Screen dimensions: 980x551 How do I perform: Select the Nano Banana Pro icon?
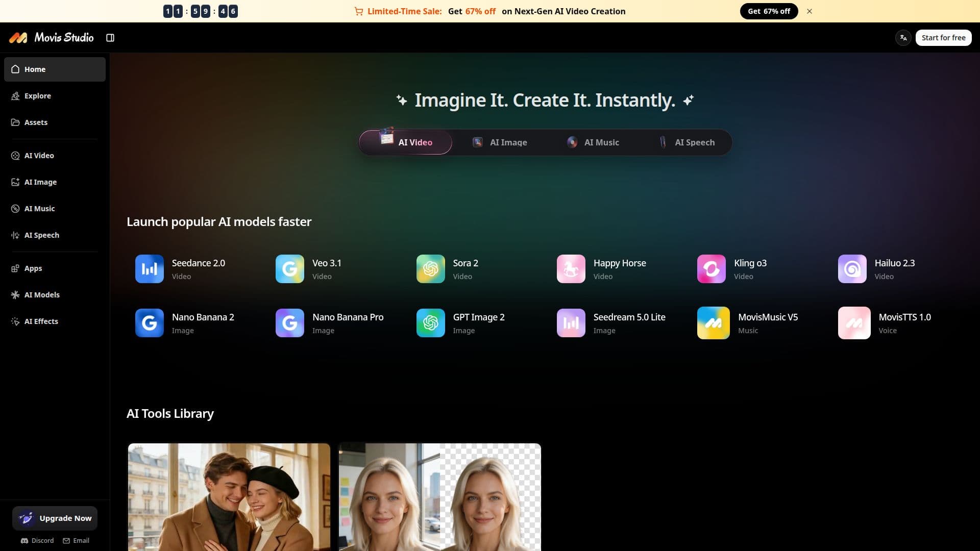[x=290, y=323]
